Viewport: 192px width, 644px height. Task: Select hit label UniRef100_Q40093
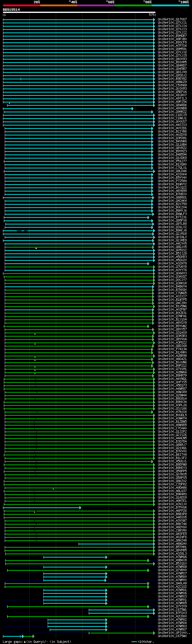click(x=172, y=59)
